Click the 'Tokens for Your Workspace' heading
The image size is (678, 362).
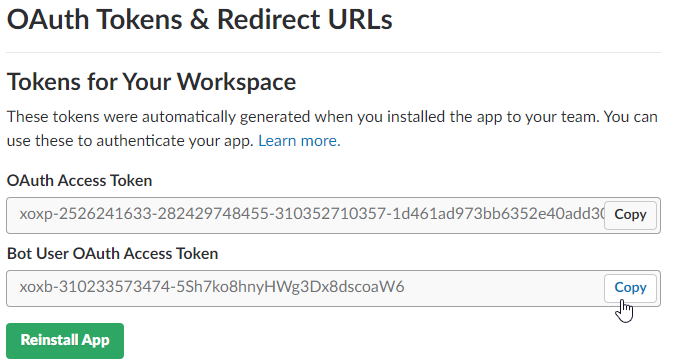pos(151,82)
